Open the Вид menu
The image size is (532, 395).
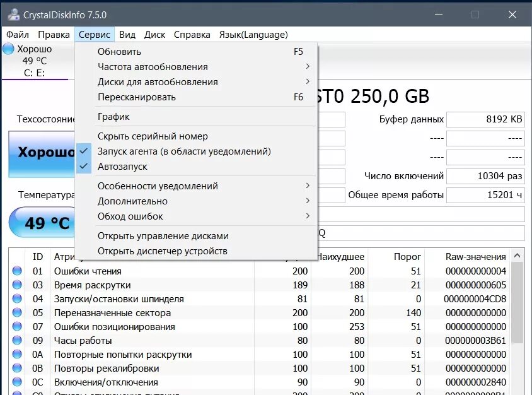pos(127,35)
